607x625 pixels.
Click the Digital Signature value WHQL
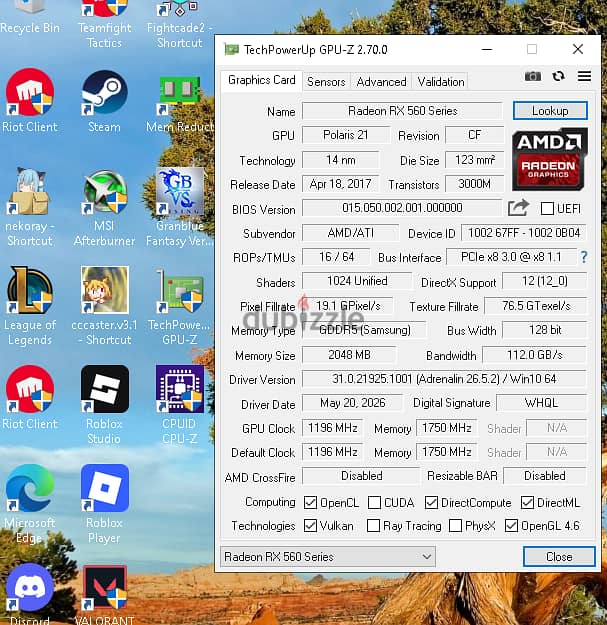541,403
